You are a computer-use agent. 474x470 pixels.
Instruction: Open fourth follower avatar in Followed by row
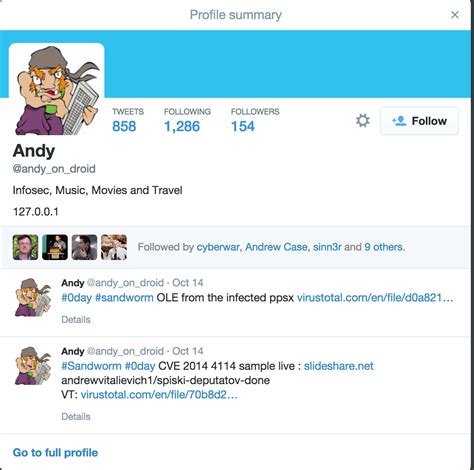pyautogui.click(x=114, y=247)
